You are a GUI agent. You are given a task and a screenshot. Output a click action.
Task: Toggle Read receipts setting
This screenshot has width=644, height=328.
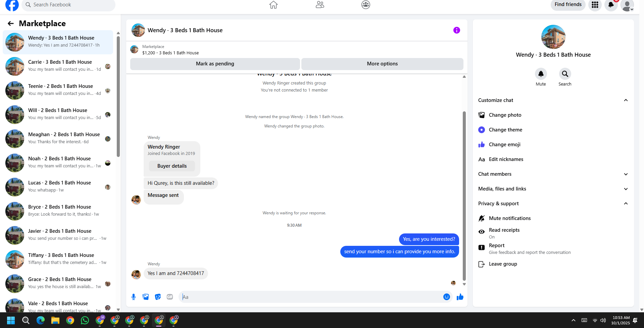pos(553,233)
